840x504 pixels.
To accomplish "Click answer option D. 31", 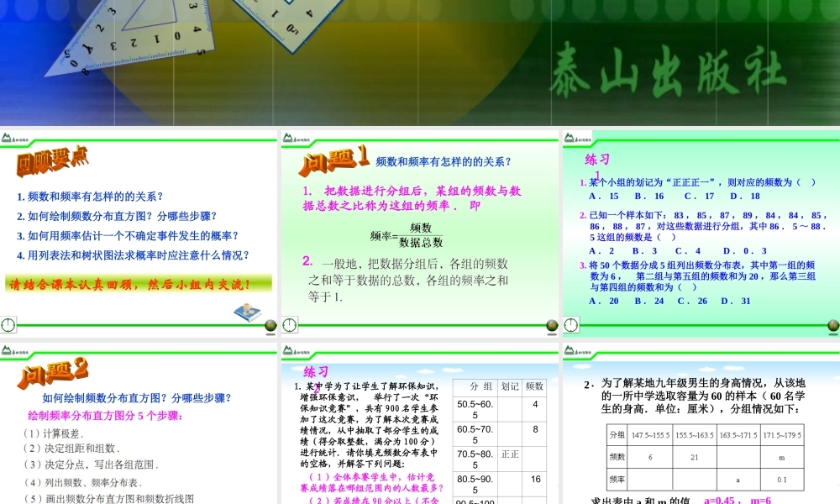I will pos(736,301).
